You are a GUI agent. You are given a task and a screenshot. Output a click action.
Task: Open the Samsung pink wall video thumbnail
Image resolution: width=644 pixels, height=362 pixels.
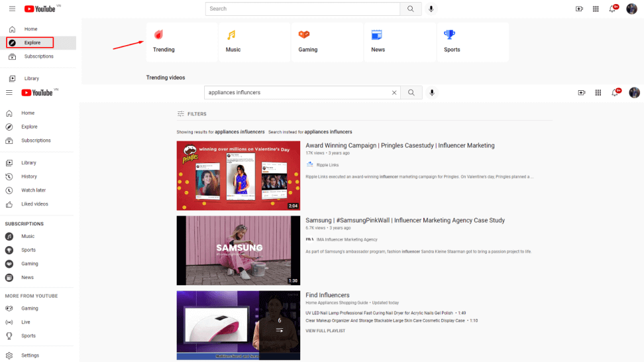tap(239, 251)
